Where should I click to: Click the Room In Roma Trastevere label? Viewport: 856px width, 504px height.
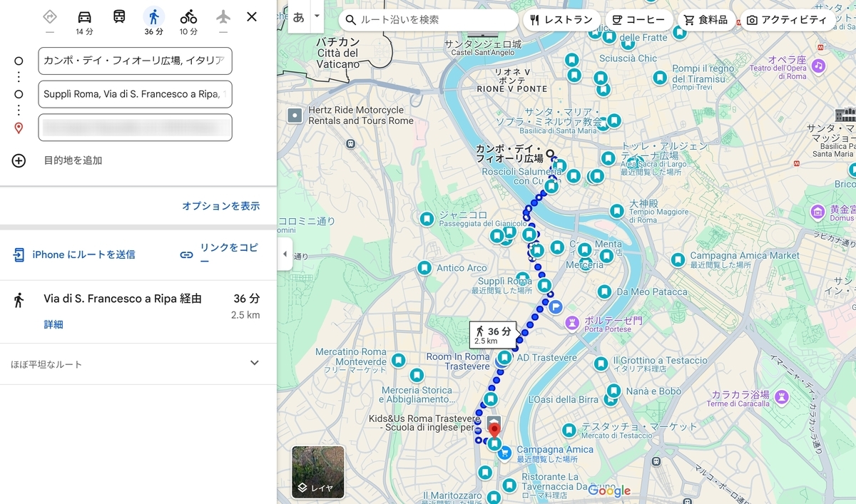point(458,361)
